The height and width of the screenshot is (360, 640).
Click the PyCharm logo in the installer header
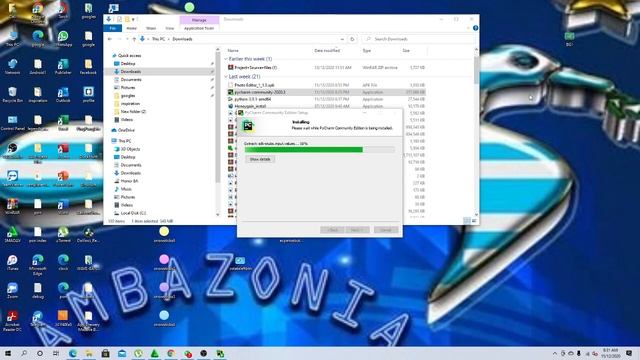coord(248,126)
